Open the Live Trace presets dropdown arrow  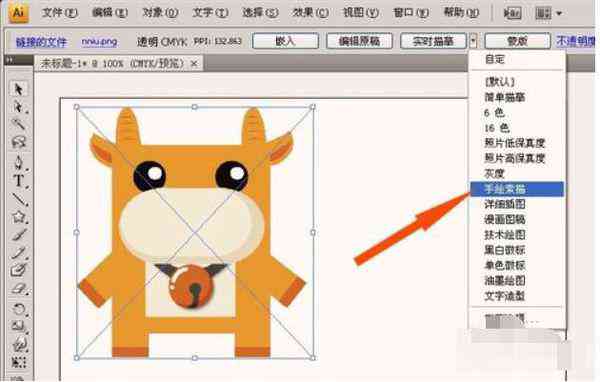click(473, 41)
